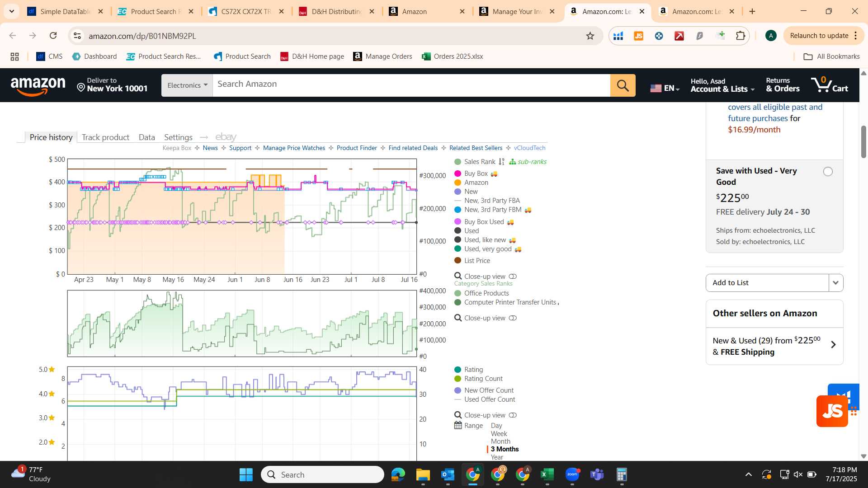Open the Related Best Sellers link

pos(476,148)
